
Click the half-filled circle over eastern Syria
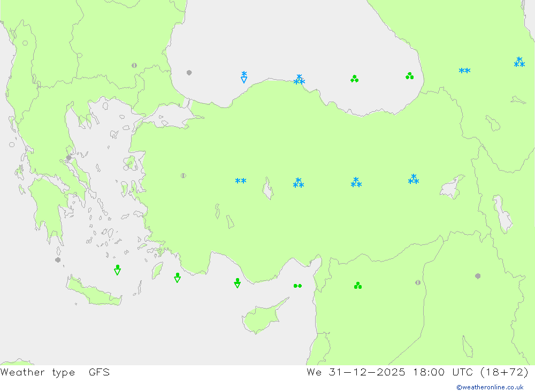418,282
